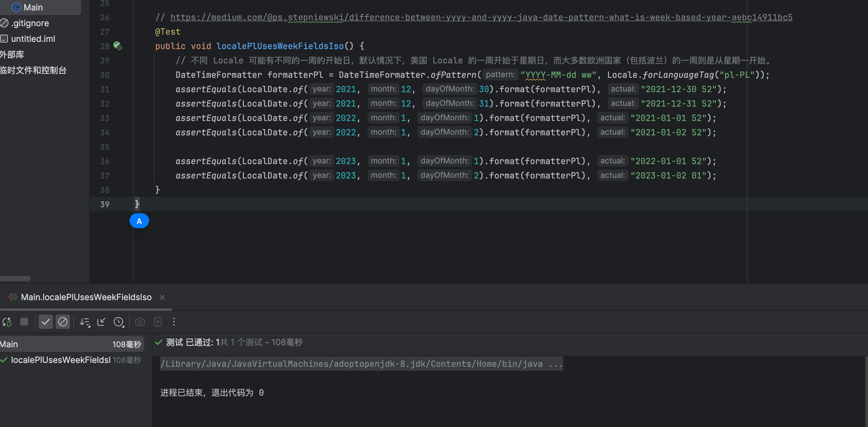Open the sort tests dropdown
This screenshot has height=427, width=868.
click(x=85, y=322)
